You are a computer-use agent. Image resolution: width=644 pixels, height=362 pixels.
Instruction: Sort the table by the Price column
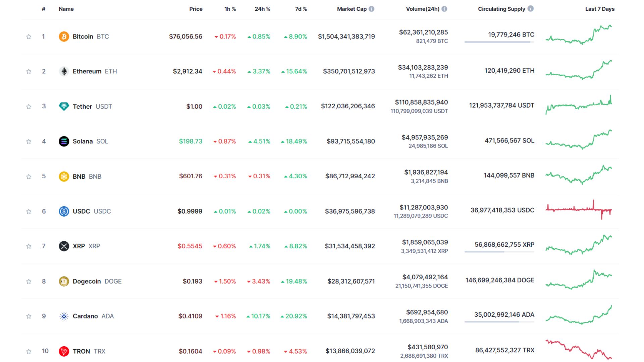tap(196, 9)
